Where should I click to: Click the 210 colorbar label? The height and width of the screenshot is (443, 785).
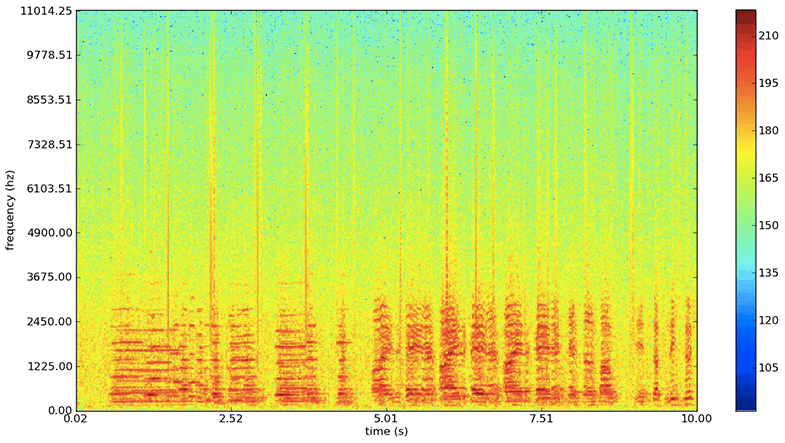[x=768, y=36]
